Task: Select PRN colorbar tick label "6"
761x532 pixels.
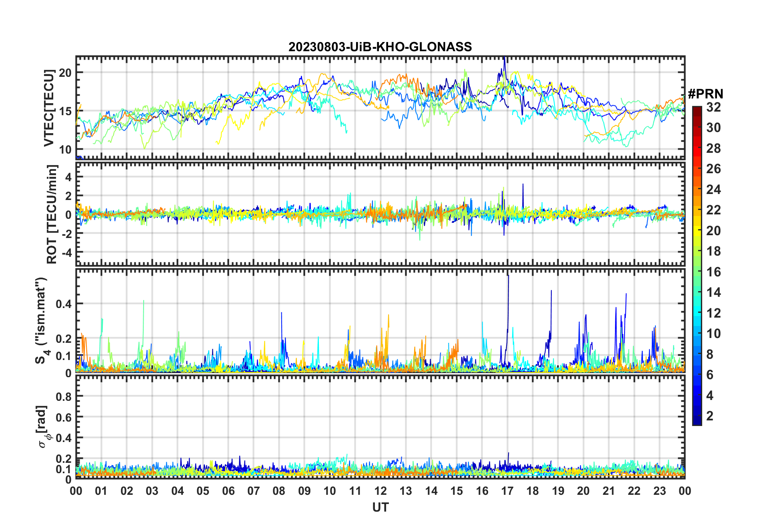Action: click(x=710, y=375)
